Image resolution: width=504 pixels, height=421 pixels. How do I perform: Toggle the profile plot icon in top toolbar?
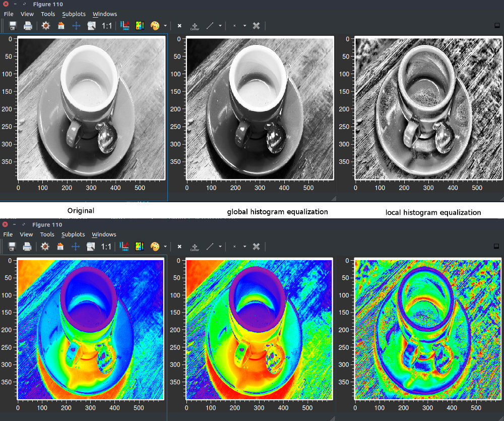pyautogui.click(x=124, y=26)
